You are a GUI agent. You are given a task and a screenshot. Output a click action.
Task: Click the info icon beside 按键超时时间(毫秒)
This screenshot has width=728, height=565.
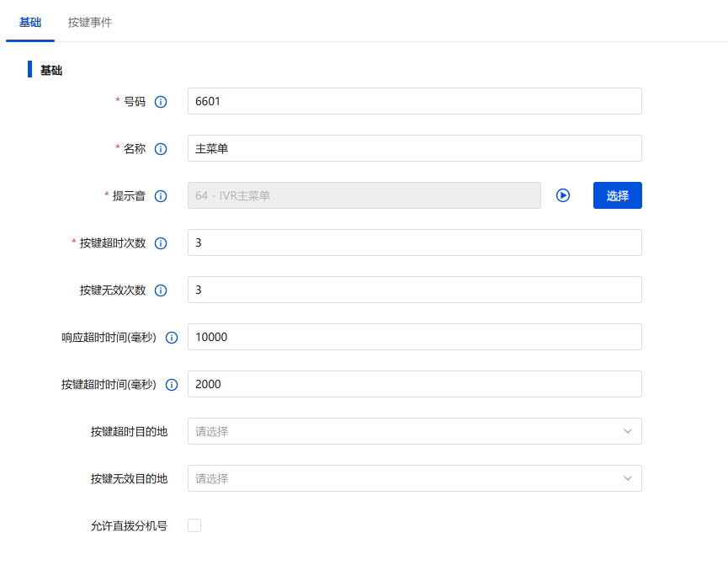172,385
